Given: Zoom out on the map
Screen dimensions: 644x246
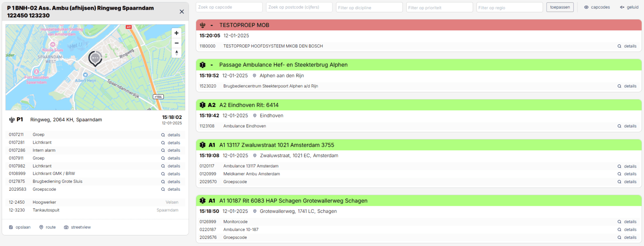Looking at the screenshot, I should tap(176, 43).
